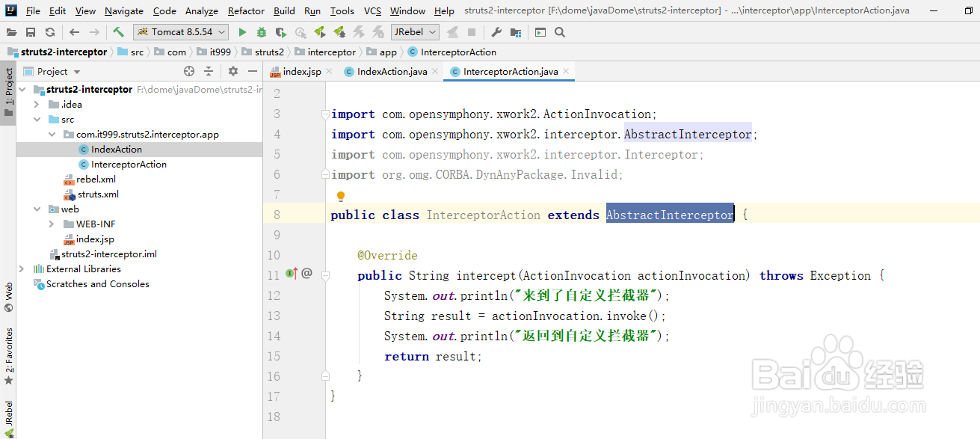The image size is (980, 439).
Task: Collapse the web folder
Action: (x=37, y=209)
